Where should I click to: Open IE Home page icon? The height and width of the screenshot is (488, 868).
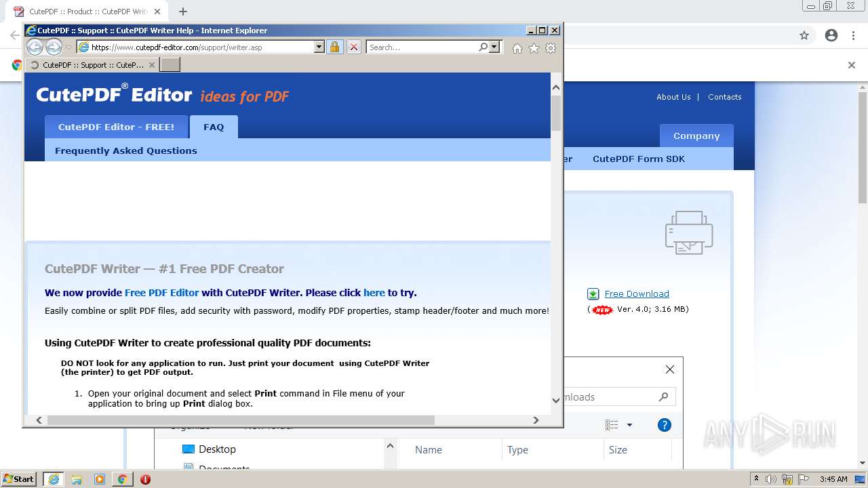(x=517, y=48)
